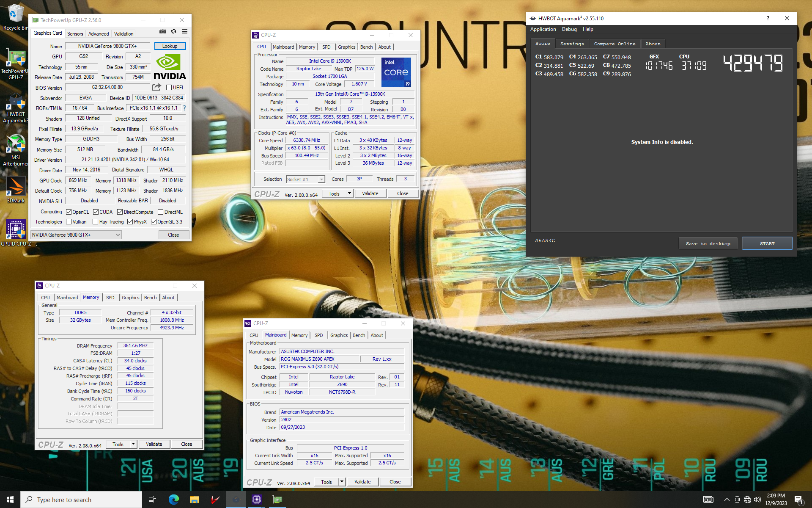
Task: Open notification center in system tray
Action: pyautogui.click(x=799, y=500)
